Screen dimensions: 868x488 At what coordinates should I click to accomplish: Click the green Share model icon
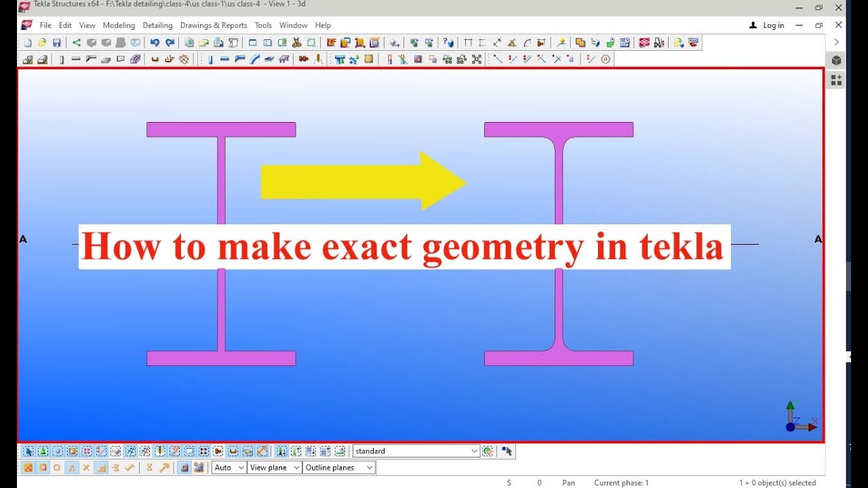77,43
